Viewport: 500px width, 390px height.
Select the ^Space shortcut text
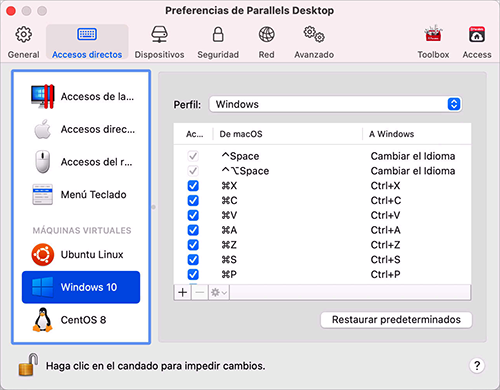point(240,156)
